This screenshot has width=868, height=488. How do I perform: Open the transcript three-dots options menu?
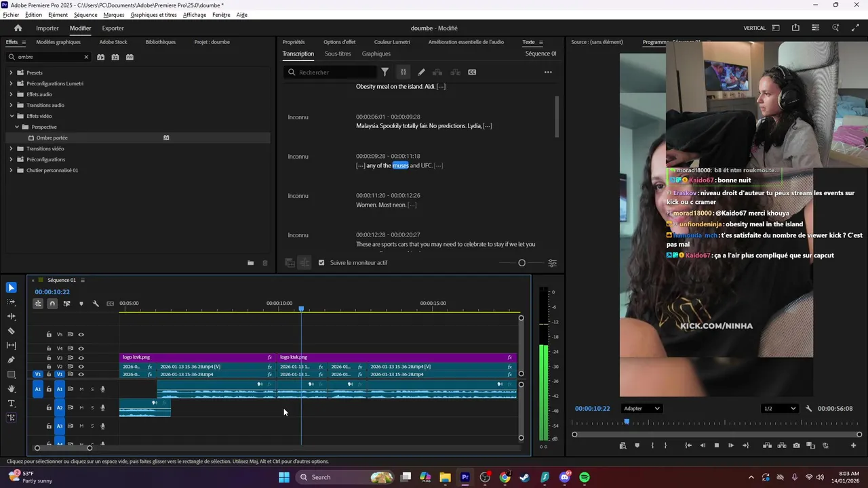tap(548, 72)
